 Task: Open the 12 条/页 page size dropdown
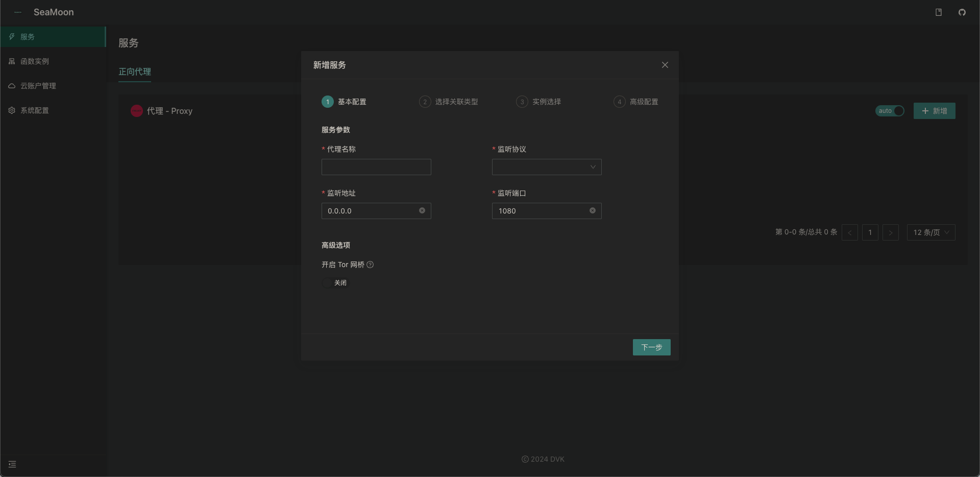931,232
